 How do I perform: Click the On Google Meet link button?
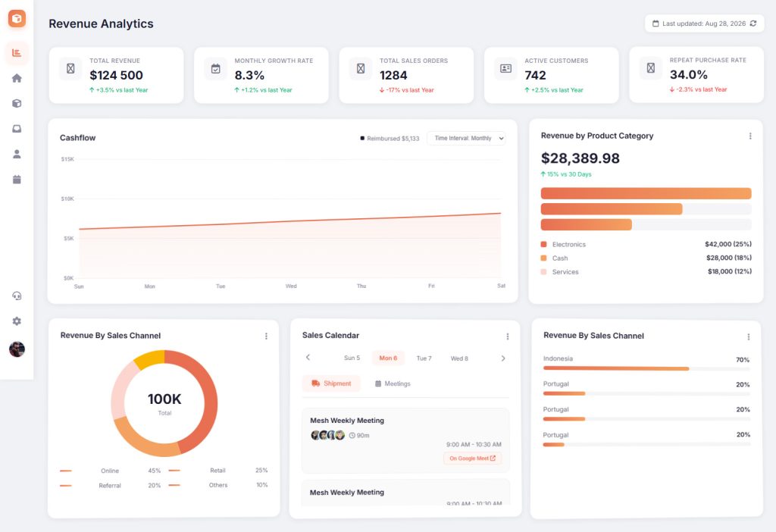473,458
